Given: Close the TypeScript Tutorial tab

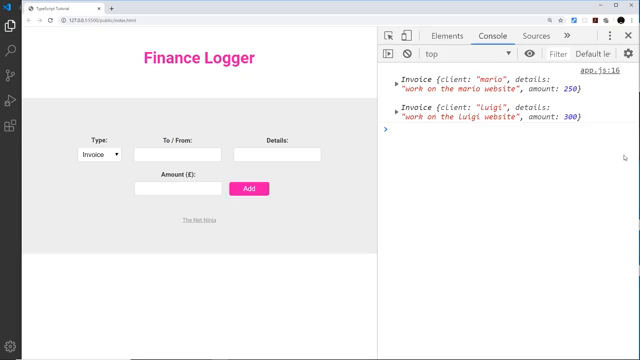Looking at the screenshot, I should (x=99, y=9).
